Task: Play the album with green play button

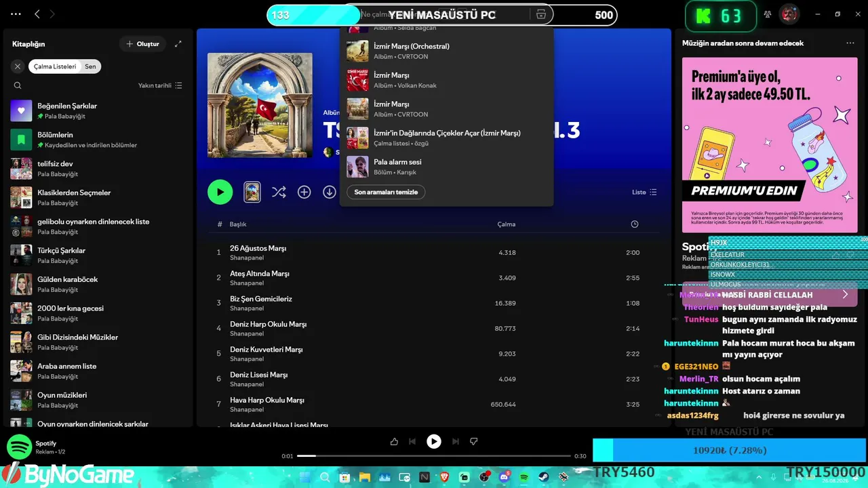Action: point(220,192)
